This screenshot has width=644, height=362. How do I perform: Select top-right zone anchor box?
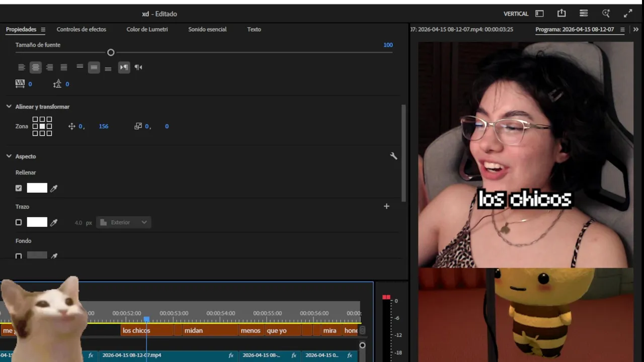click(49, 120)
